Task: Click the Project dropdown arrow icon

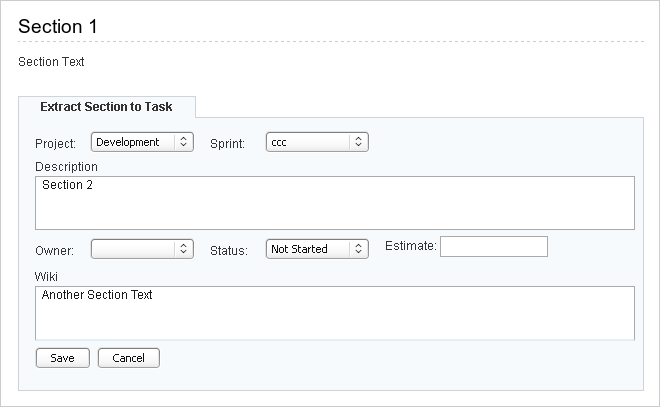Action: [x=184, y=142]
